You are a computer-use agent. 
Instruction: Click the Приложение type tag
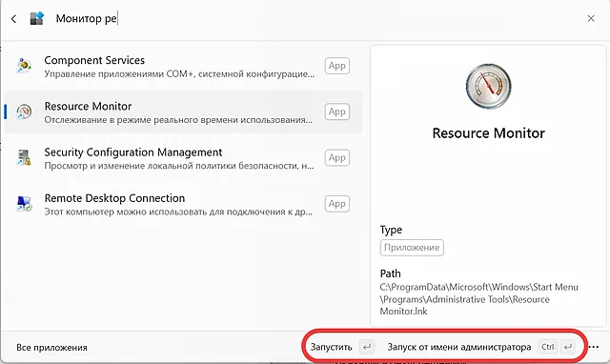pyautogui.click(x=412, y=248)
